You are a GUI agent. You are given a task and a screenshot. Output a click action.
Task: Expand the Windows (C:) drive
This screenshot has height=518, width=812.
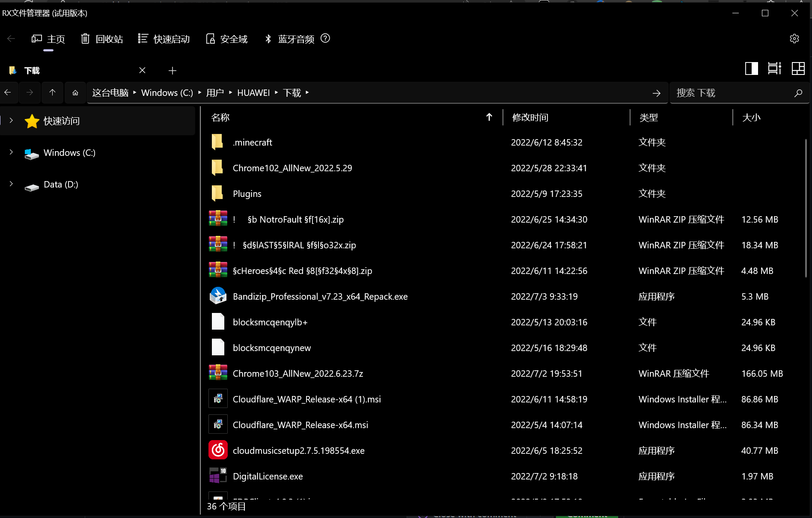pos(11,152)
